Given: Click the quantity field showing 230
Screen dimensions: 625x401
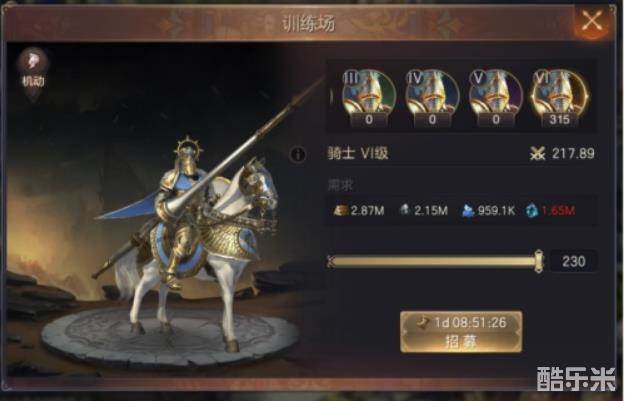Looking at the screenshot, I should click(x=574, y=261).
